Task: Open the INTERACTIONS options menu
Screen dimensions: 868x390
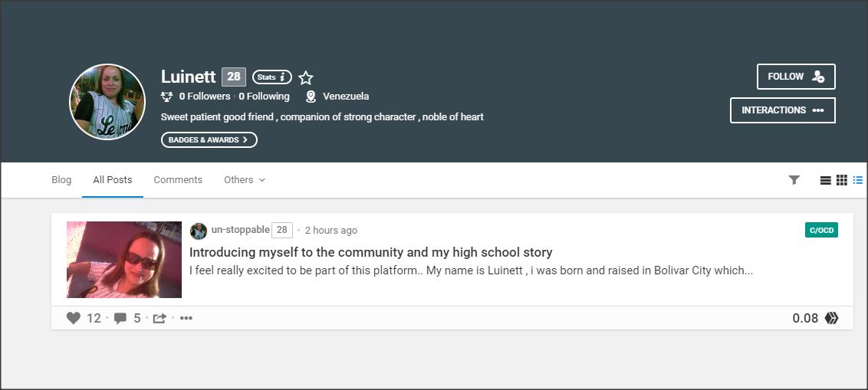Action: 783,110
